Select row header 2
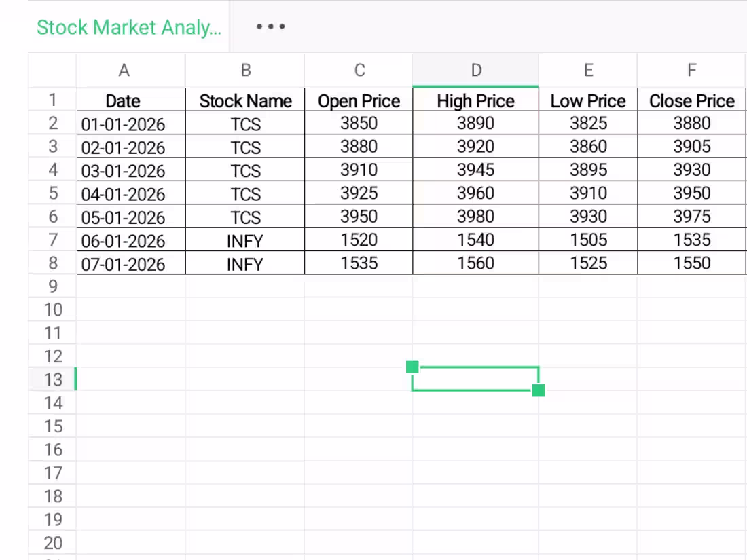The height and width of the screenshot is (560, 747). [x=52, y=124]
